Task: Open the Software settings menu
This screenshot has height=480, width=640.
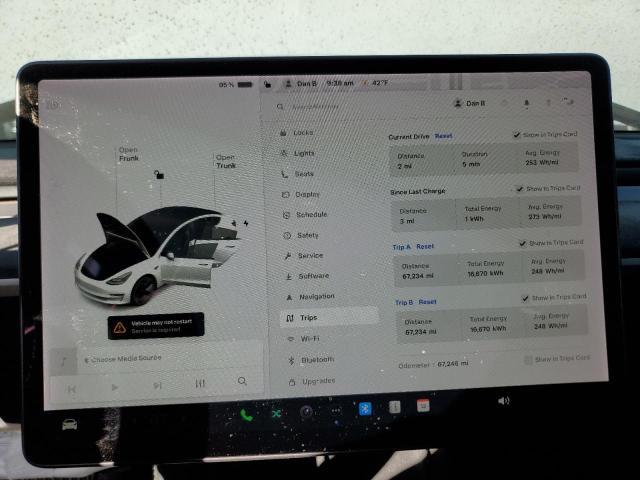Action: point(307,276)
